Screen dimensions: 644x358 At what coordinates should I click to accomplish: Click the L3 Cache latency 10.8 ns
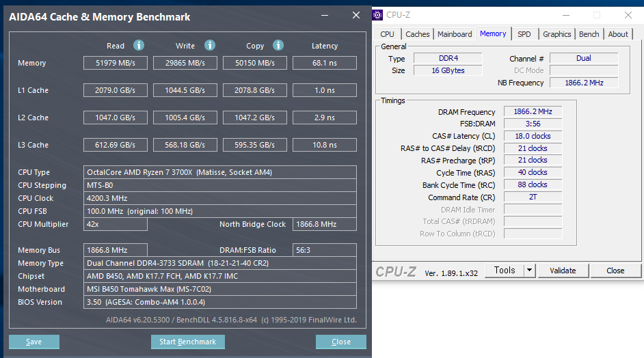(325, 145)
